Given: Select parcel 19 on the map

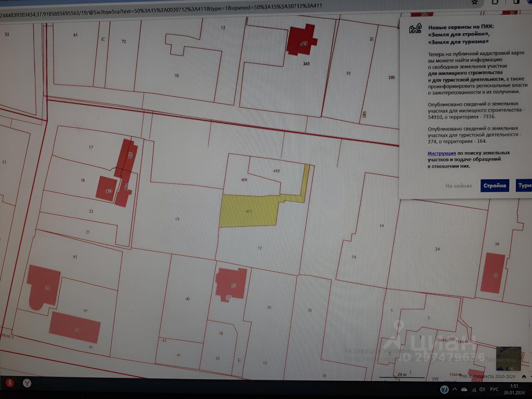Looking at the screenshot, I should (x=177, y=219).
